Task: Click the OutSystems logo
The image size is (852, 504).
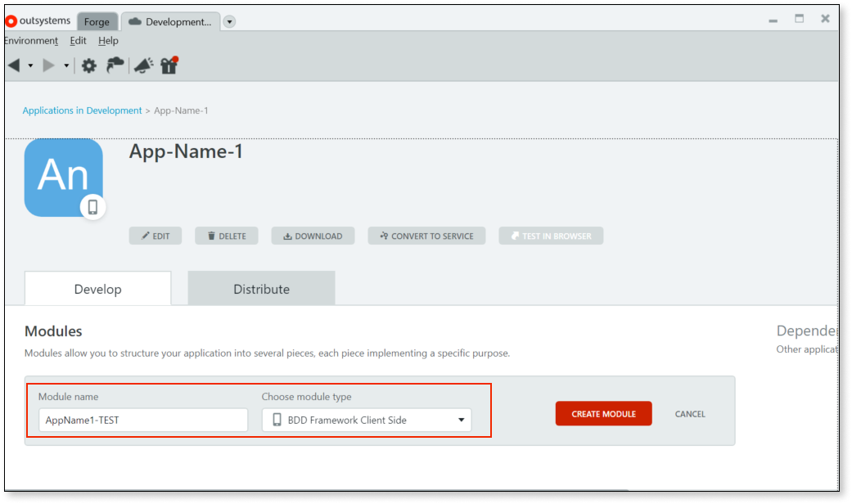Action: coord(38,21)
